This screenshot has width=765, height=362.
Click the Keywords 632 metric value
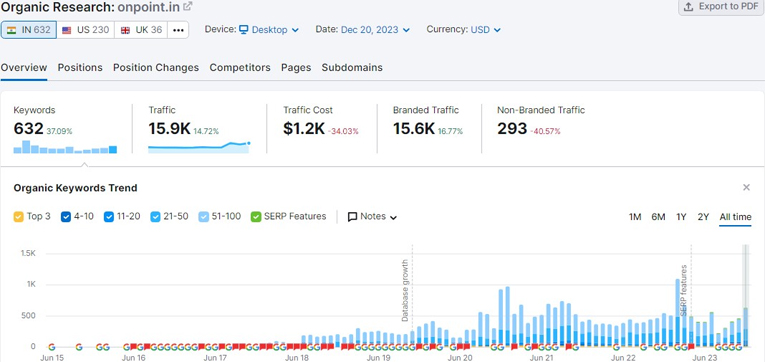(29, 129)
